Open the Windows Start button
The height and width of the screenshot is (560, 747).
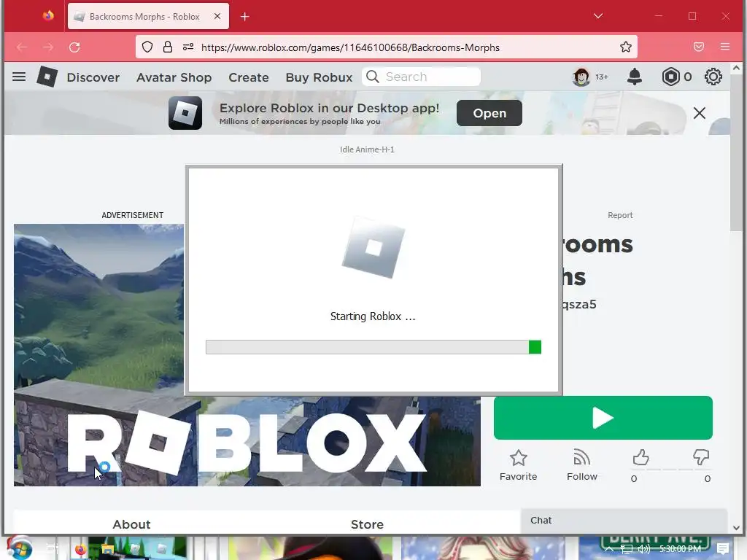coord(19,548)
